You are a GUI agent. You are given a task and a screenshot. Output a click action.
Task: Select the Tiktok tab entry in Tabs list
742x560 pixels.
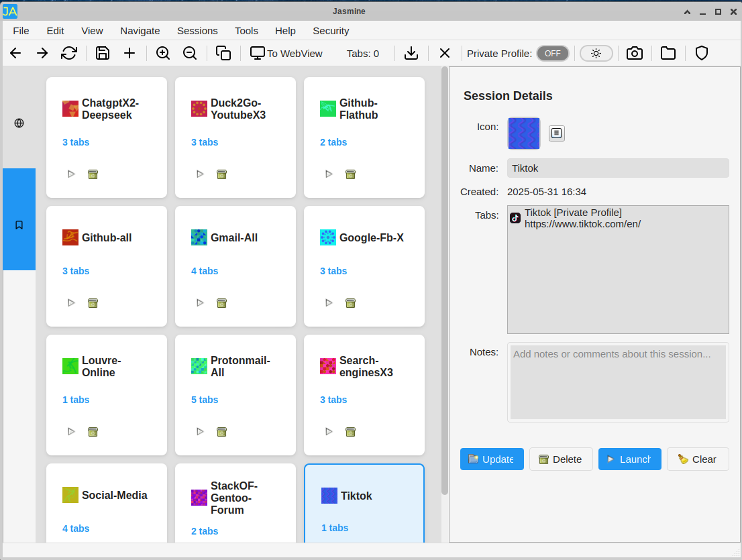tap(618, 218)
